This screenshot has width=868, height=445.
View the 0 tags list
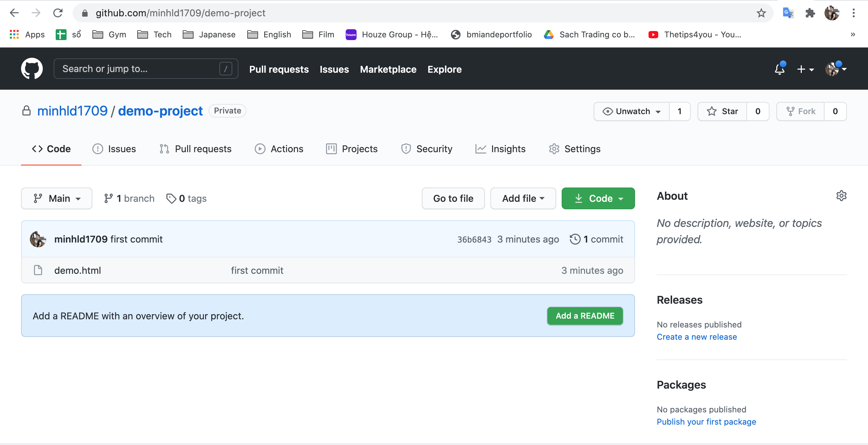coord(186,198)
